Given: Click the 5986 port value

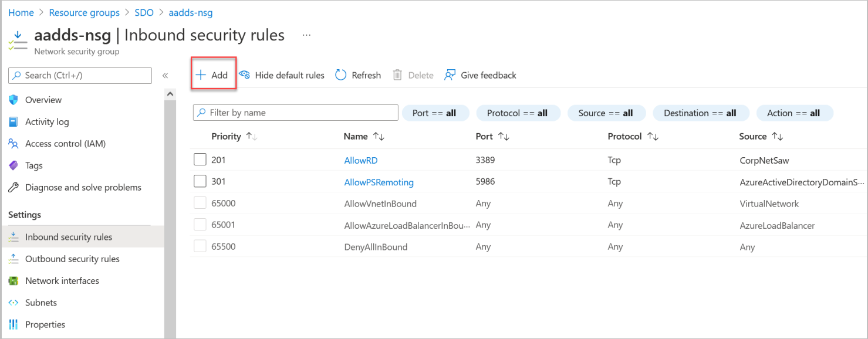Looking at the screenshot, I should tap(485, 182).
